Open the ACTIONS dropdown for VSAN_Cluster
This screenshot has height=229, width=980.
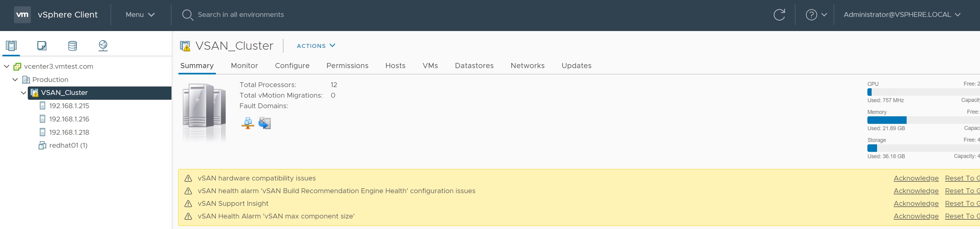(x=316, y=45)
